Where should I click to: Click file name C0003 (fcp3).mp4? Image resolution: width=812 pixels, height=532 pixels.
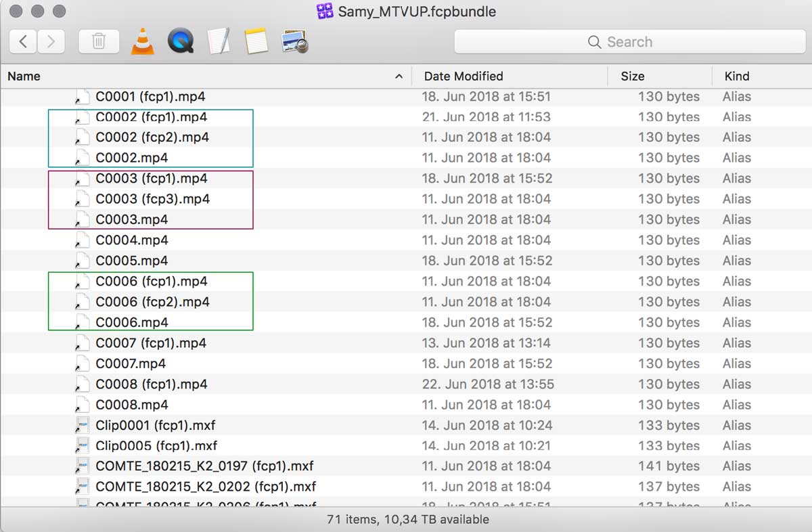pyautogui.click(x=152, y=199)
